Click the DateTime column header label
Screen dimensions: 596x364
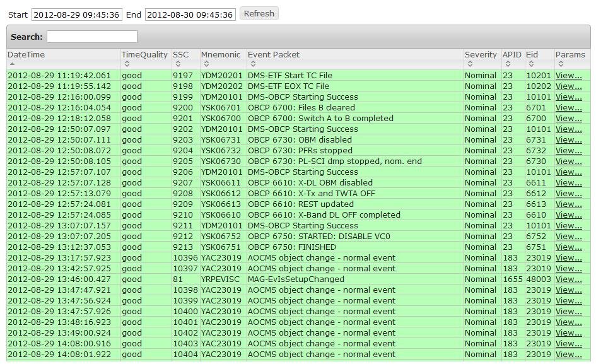click(x=26, y=54)
